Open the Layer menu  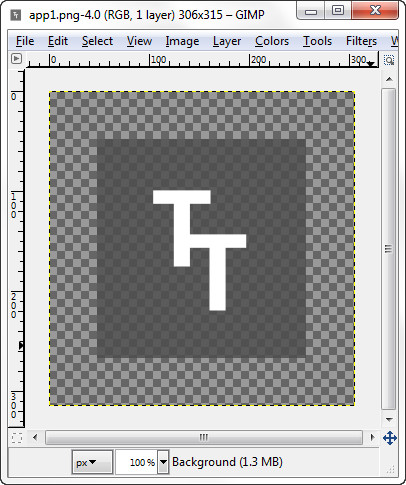(227, 41)
